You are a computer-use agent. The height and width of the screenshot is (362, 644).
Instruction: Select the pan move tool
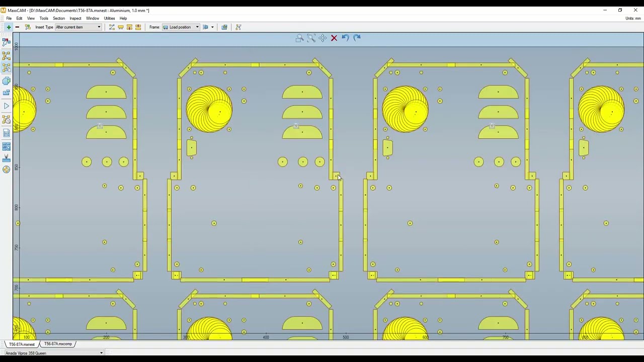(x=323, y=38)
